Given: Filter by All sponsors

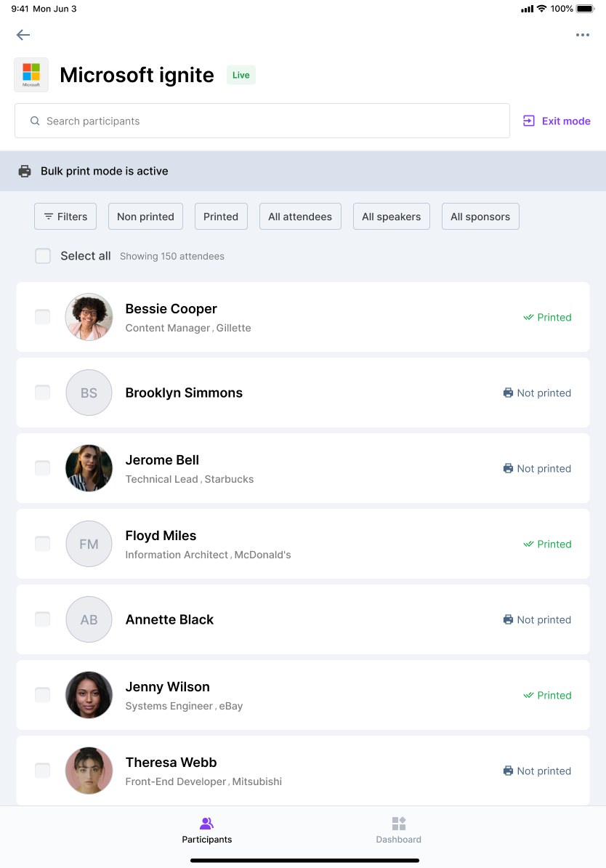Looking at the screenshot, I should 480,217.
